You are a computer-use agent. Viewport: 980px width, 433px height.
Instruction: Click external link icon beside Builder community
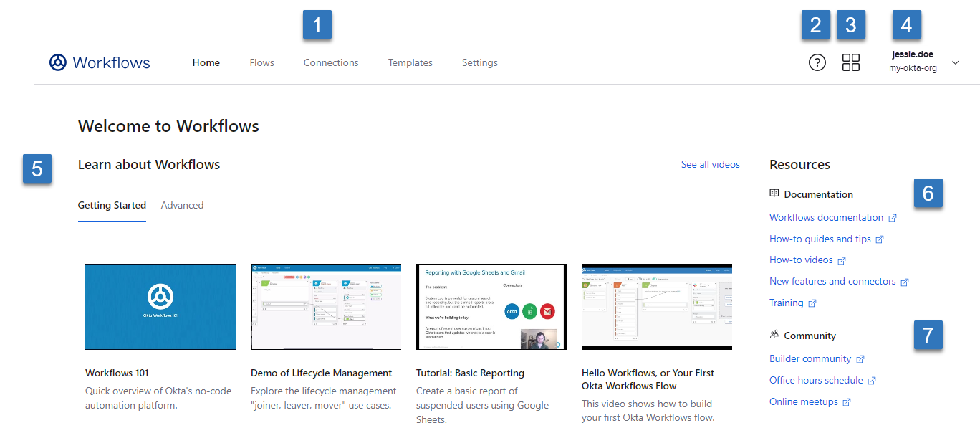point(860,359)
